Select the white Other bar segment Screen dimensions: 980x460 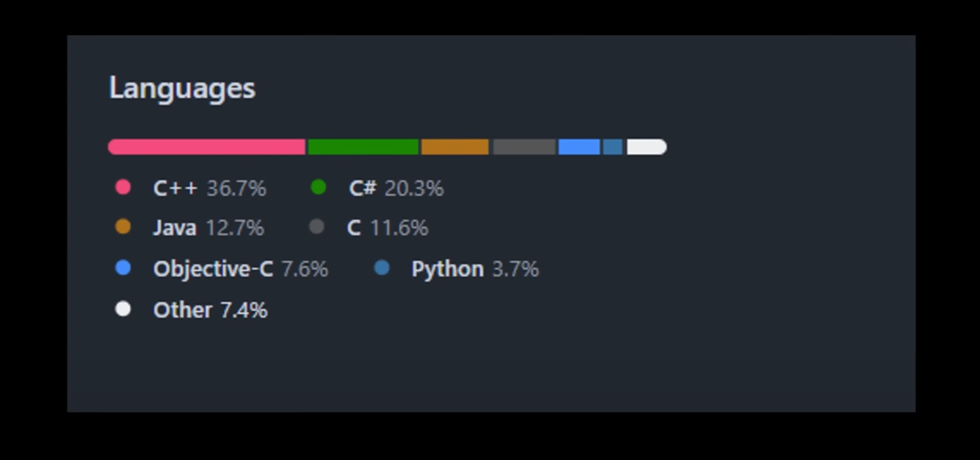(x=647, y=147)
